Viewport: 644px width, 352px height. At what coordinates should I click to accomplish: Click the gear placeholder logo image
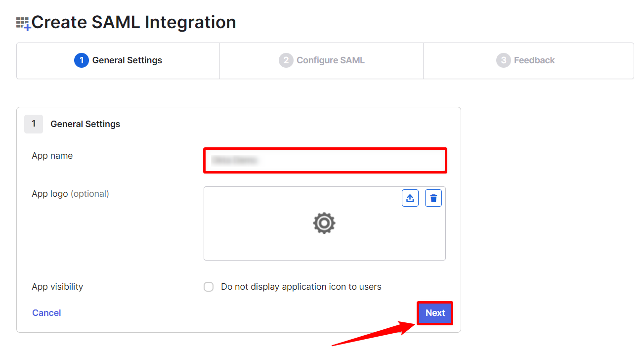click(324, 223)
